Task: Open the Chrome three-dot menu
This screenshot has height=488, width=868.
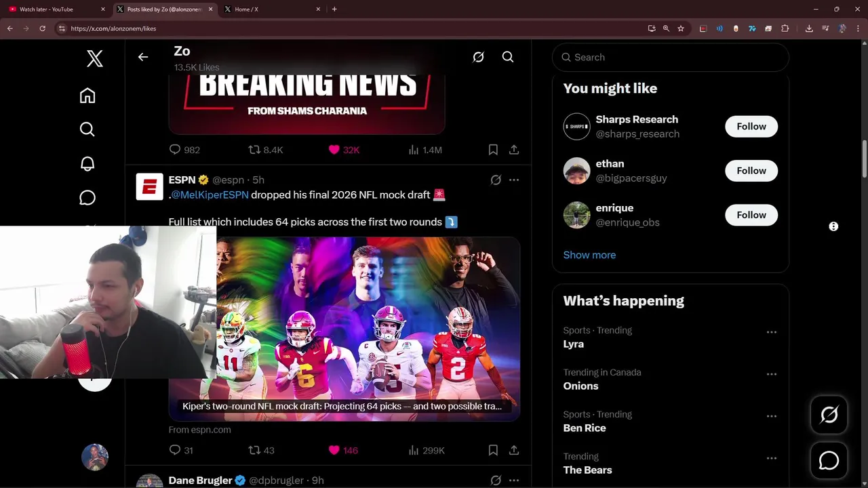Action: click(x=857, y=28)
